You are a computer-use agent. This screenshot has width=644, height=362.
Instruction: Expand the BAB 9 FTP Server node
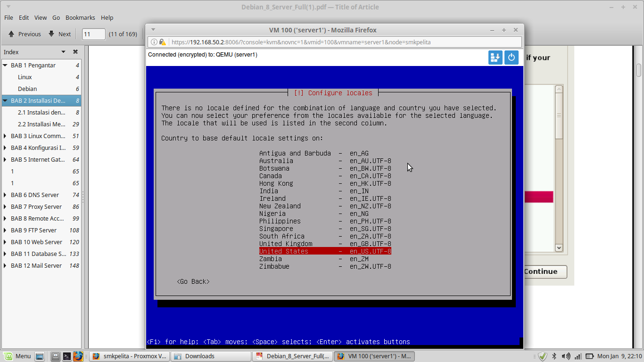(5, 230)
